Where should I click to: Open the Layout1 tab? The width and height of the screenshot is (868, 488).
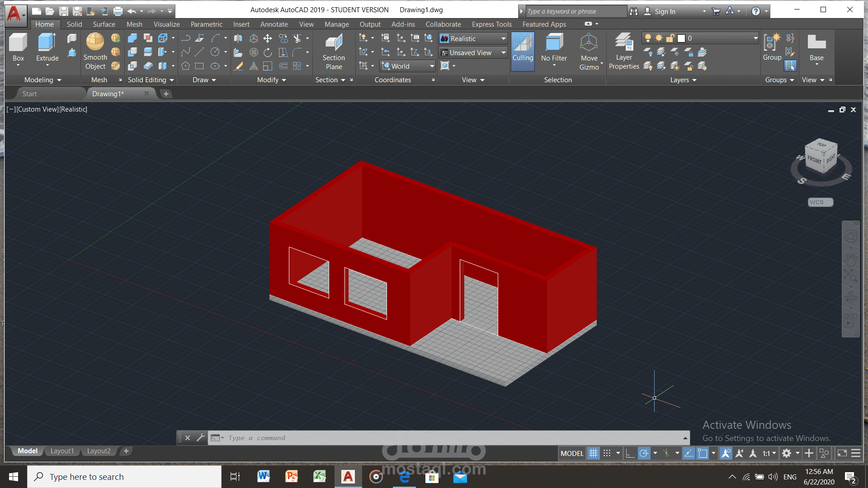click(x=62, y=451)
